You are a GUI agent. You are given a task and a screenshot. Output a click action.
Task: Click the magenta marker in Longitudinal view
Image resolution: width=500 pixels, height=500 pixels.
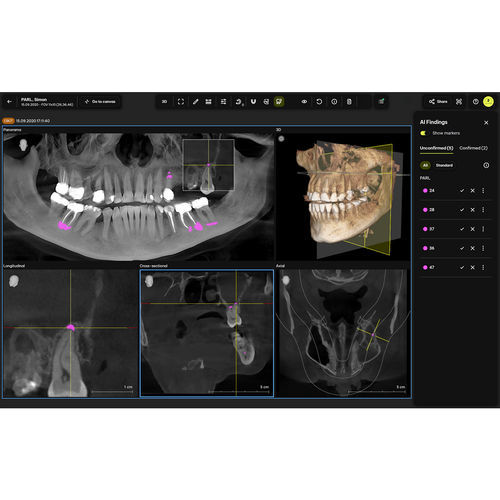coord(70,328)
